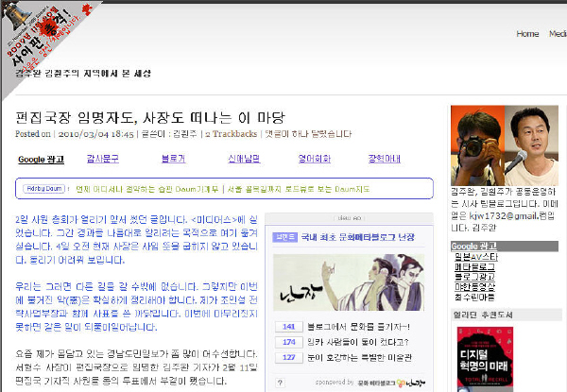Click the blog title 김주완 김훤주의 지역에서 본 세상
567x392 pixels.
(83, 73)
